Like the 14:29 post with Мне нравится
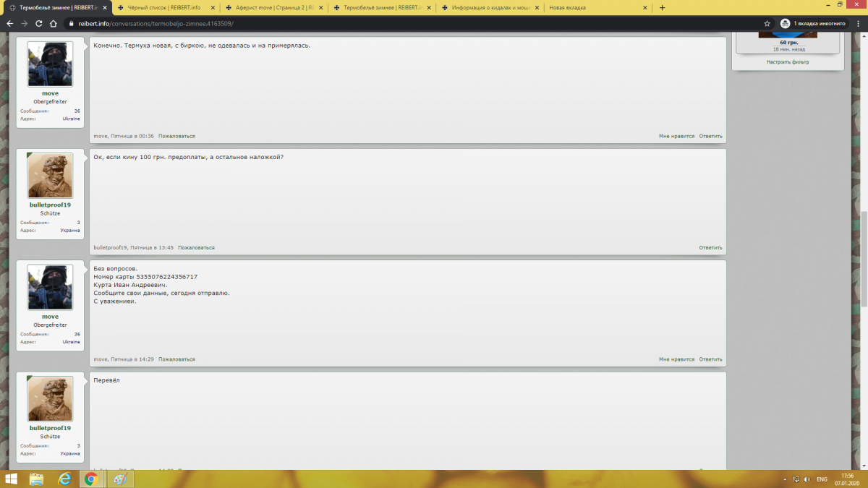 click(676, 359)
